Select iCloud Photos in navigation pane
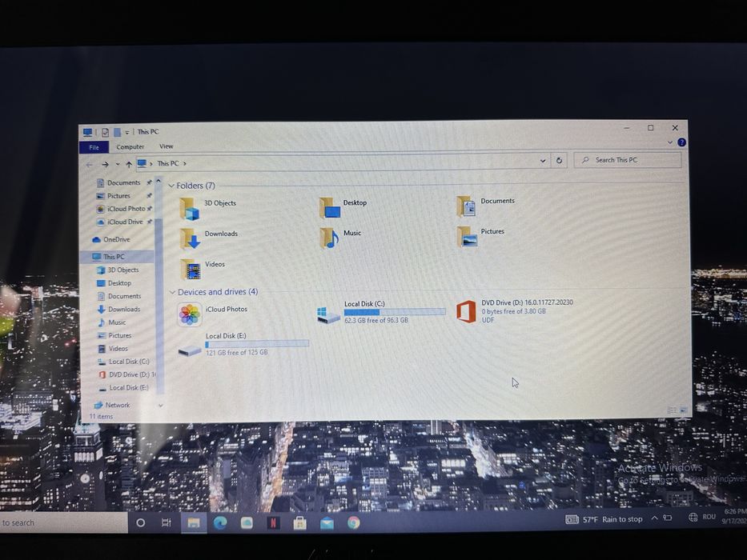Viewport: 747px width, 560px height. [126, 209]
